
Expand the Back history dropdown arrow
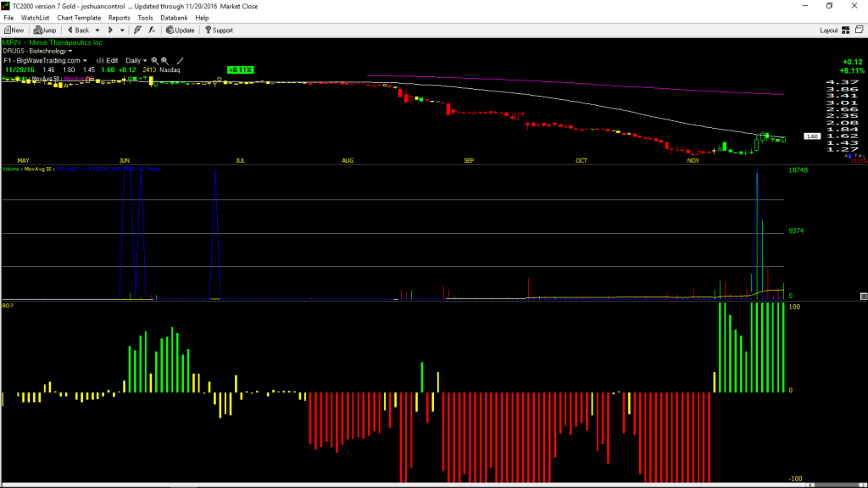tap(97, 30)
